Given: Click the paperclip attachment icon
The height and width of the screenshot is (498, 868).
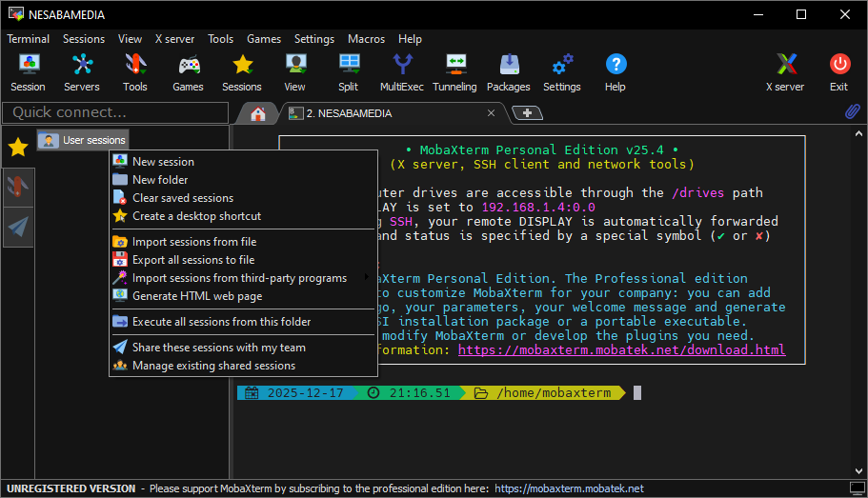Looking at the screenshot, I should coord(853,112).
